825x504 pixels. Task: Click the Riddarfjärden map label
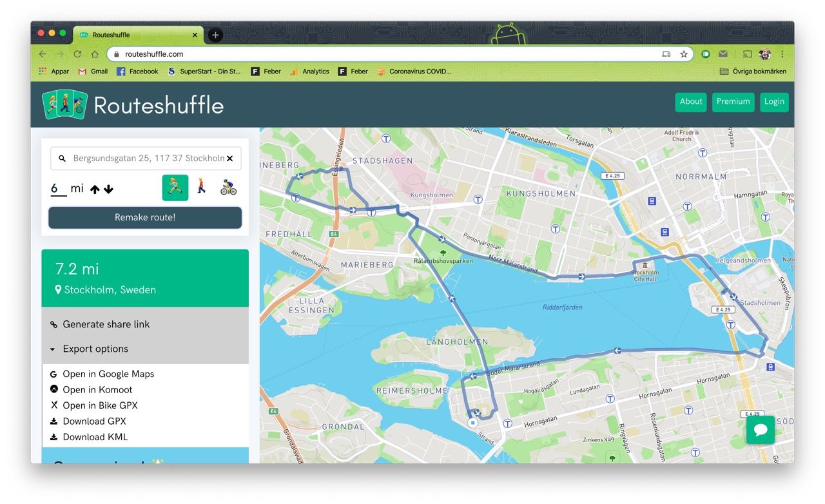click(562, 307)
